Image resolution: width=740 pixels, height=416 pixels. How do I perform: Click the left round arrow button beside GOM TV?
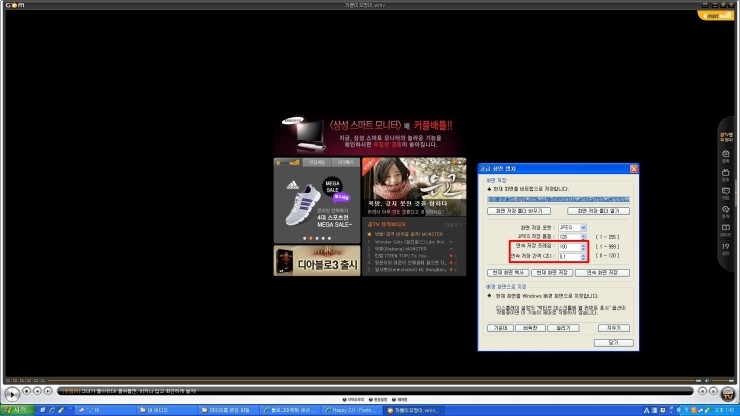coord(702,391)
